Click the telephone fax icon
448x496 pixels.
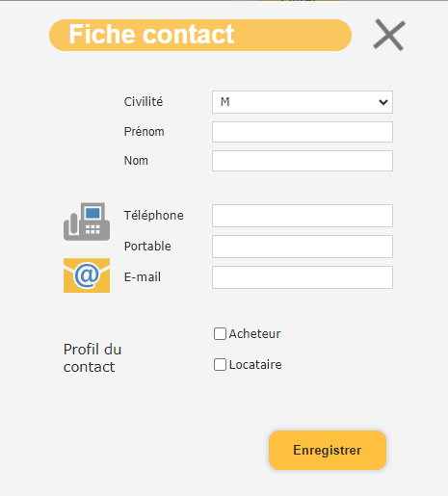[x=87, y=222]
